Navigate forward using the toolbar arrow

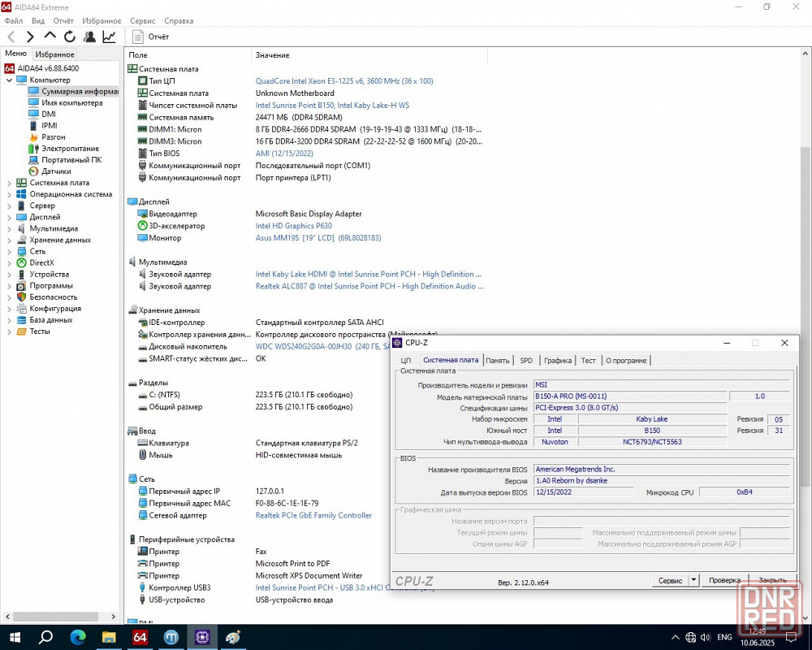click(x=30, y=37)
